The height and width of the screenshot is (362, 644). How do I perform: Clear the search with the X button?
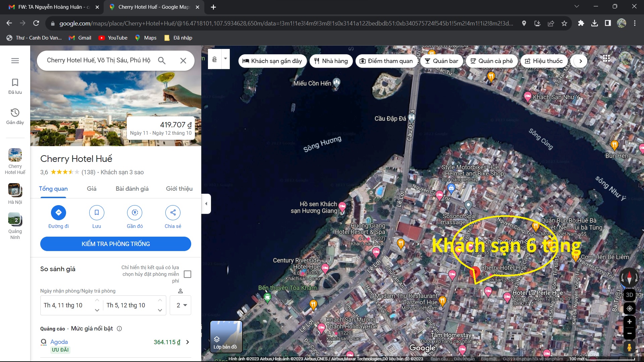coord(183,61)
